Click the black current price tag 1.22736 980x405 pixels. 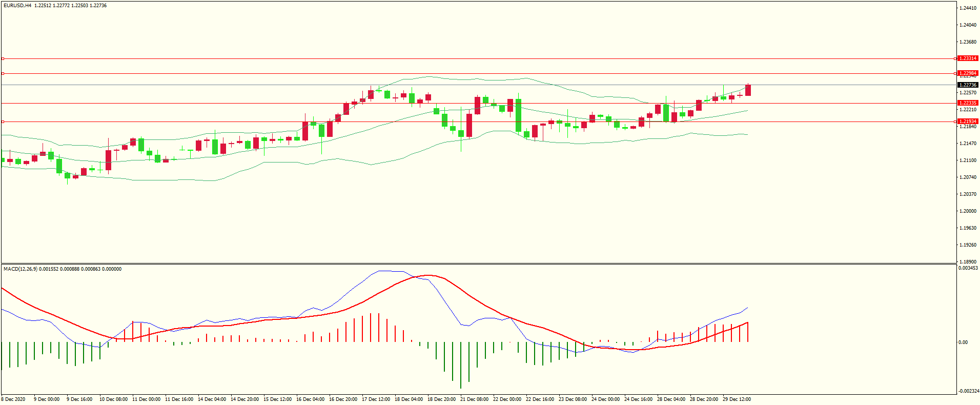(968, 85)
